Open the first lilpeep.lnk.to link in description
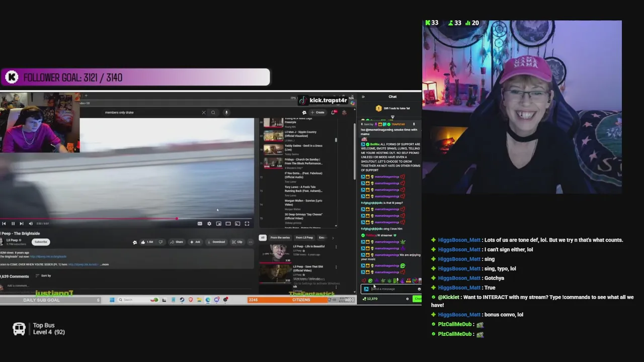Screen dimensions: 644x362 pos(48,257)
